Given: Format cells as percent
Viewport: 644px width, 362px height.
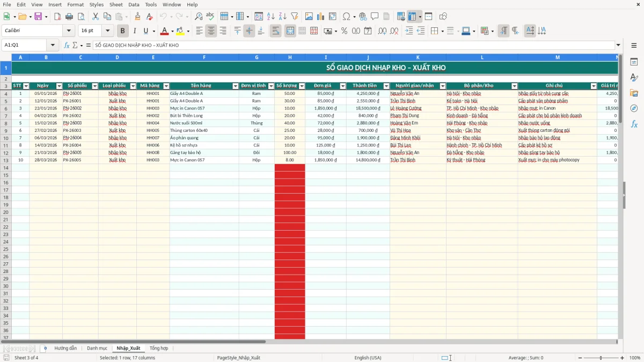Looking at the screenshot, I should [344, 31].
